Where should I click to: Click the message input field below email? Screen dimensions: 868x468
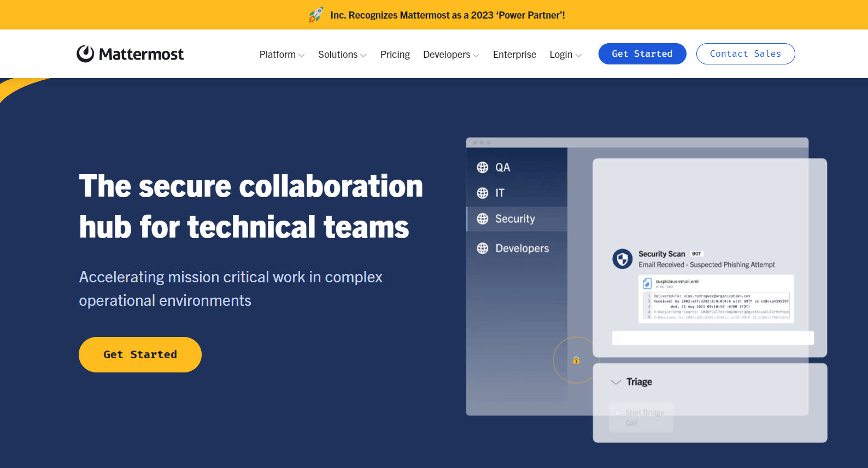713,338
